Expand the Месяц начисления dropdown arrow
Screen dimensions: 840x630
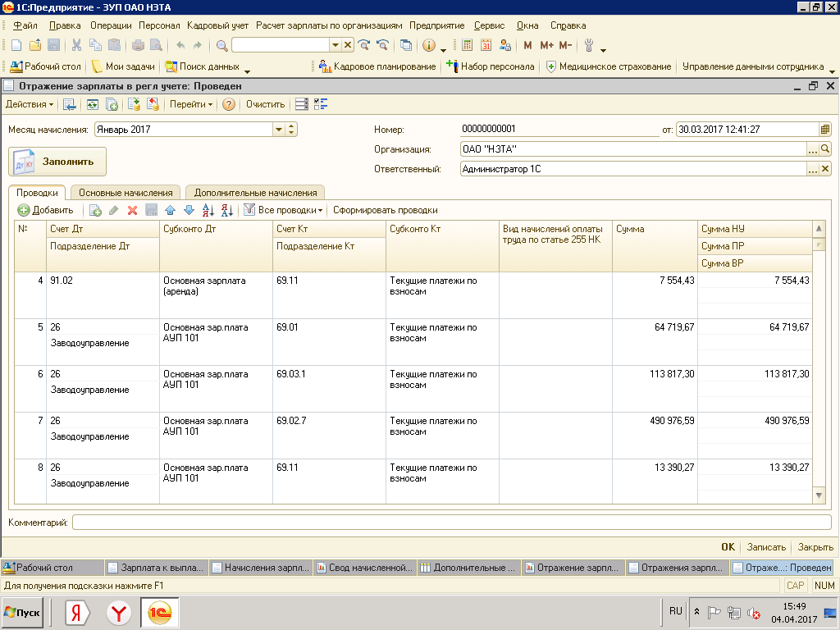tap(279, 129)
